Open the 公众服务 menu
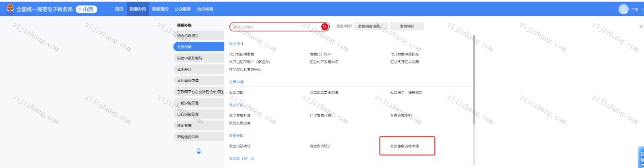644x168 pixels. [183, 9]
